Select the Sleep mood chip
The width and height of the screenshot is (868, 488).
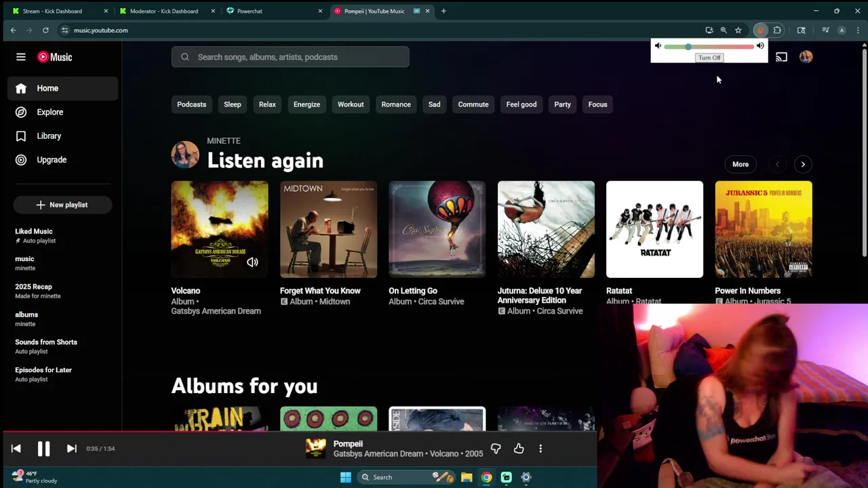(233, 104)
